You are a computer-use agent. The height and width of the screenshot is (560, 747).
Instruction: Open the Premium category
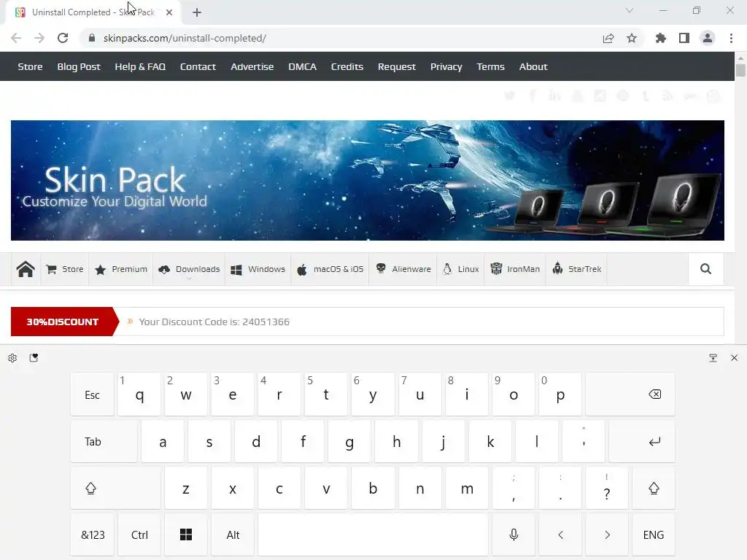pyautogui.click(x=120, y=269)
